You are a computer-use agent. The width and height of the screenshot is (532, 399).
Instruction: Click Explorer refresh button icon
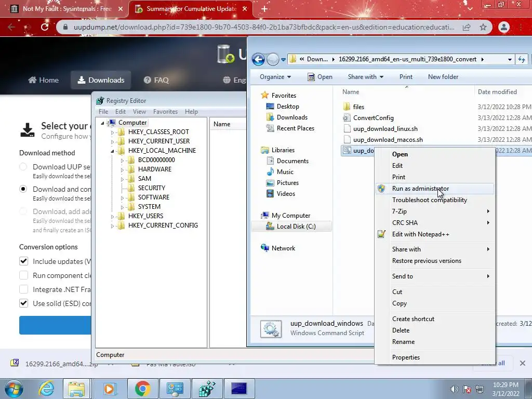(x=522, y=60)
